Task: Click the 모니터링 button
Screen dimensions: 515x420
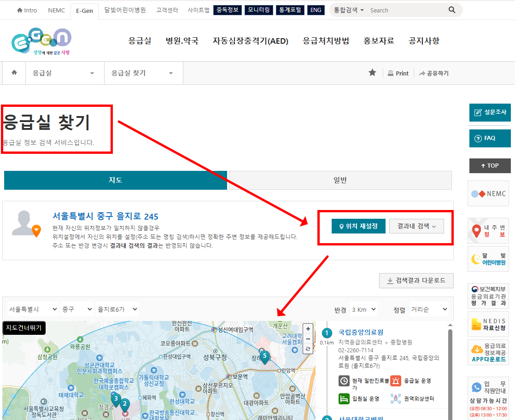Action: pos(259,10)
